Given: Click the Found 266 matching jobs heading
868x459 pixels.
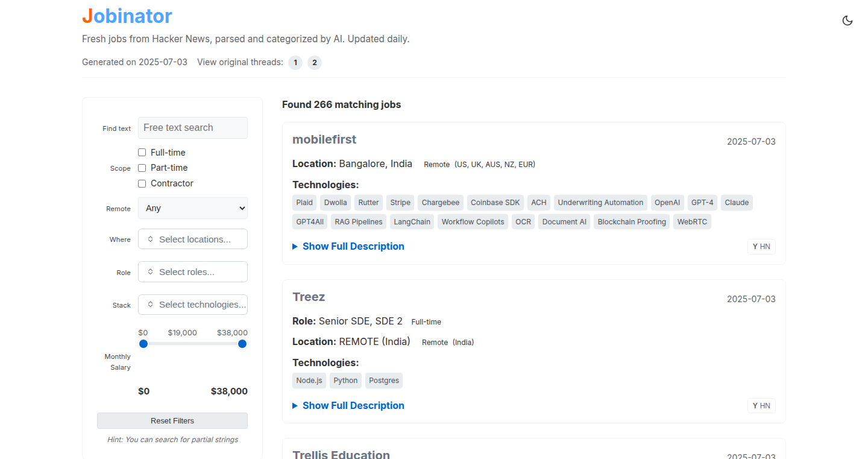Looking at the screenshot, I should (x=341, y=104).
